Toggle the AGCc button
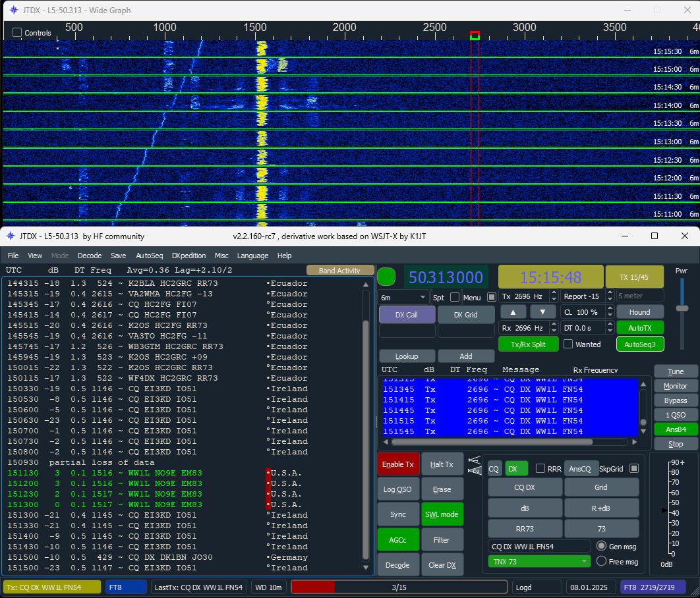This screenshot has height=598, width=700. coord(397,539)
